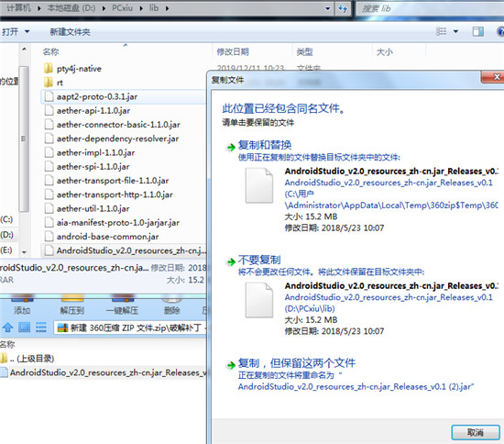
Task: Click 解压到 in 360压缩 toolbar
Action: (72, 305)
